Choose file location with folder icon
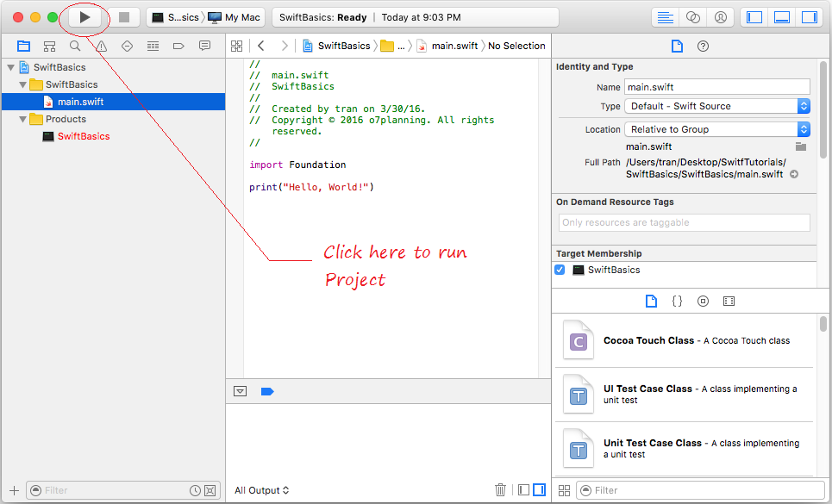This screenshot has width=832, height=504. click(801, 146)
